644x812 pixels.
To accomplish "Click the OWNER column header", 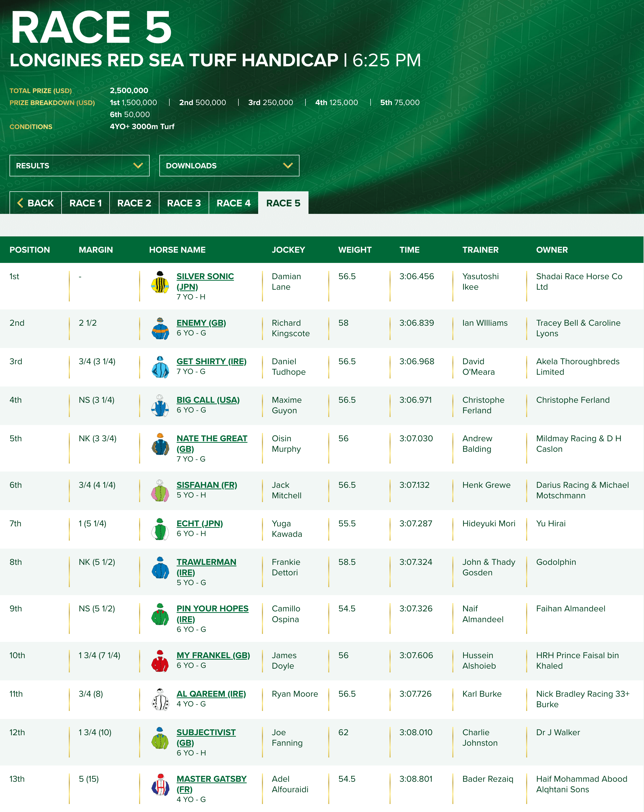I will [x=552, y=250].
